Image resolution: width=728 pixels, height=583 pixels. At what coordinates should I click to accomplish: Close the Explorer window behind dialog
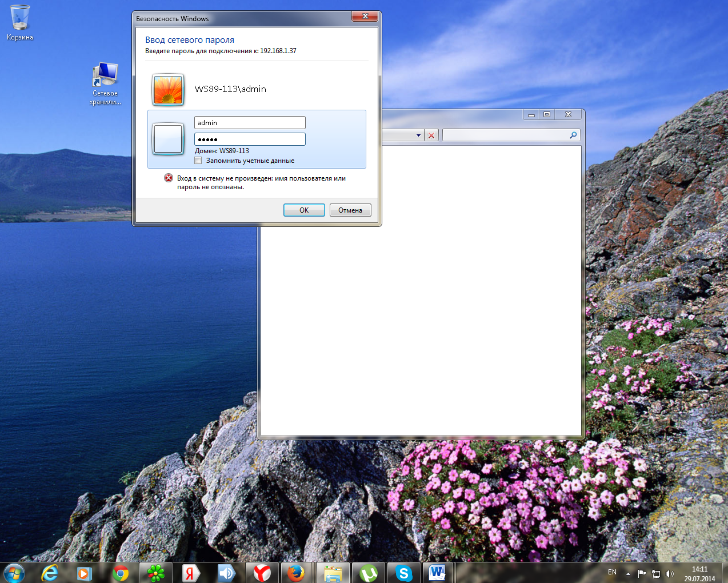pos(568,114)
